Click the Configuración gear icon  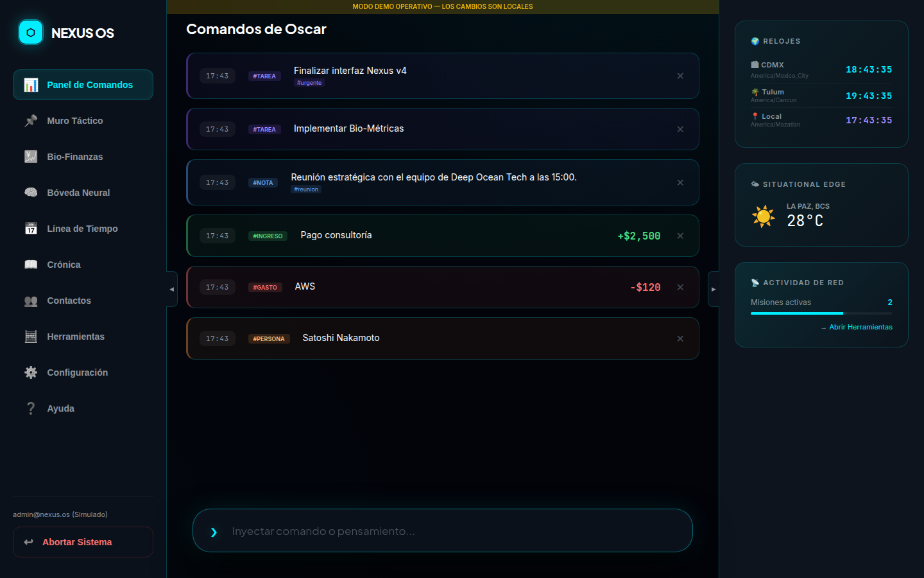[31, 372]
